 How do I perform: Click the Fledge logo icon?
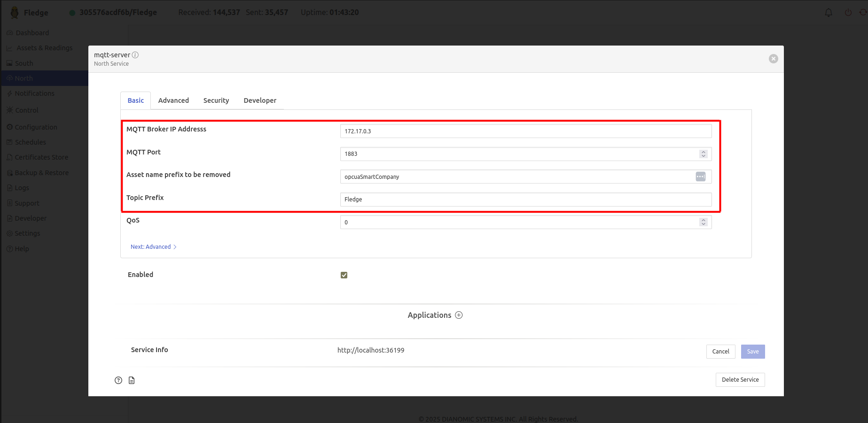point(15,13)
